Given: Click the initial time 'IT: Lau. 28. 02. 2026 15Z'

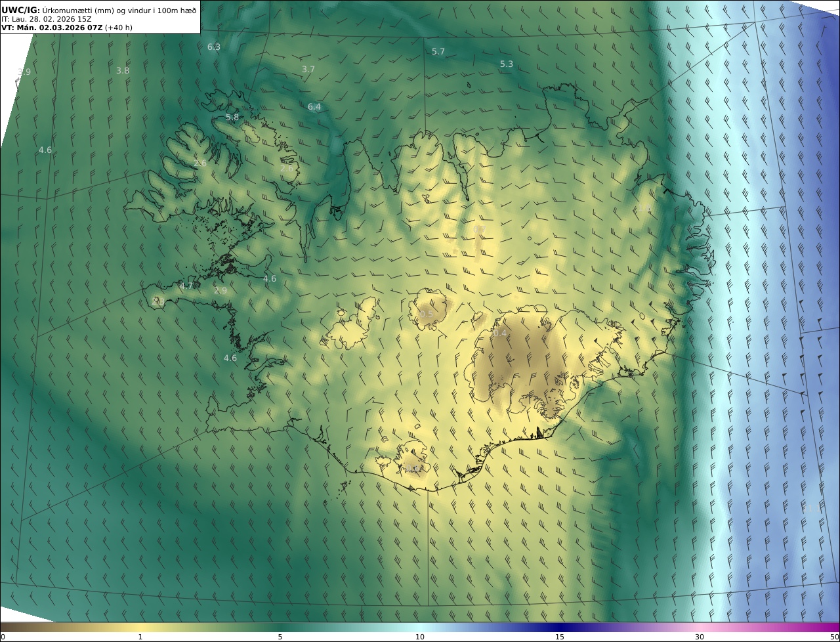Looking at the screenshot, I should click(46, 19).
